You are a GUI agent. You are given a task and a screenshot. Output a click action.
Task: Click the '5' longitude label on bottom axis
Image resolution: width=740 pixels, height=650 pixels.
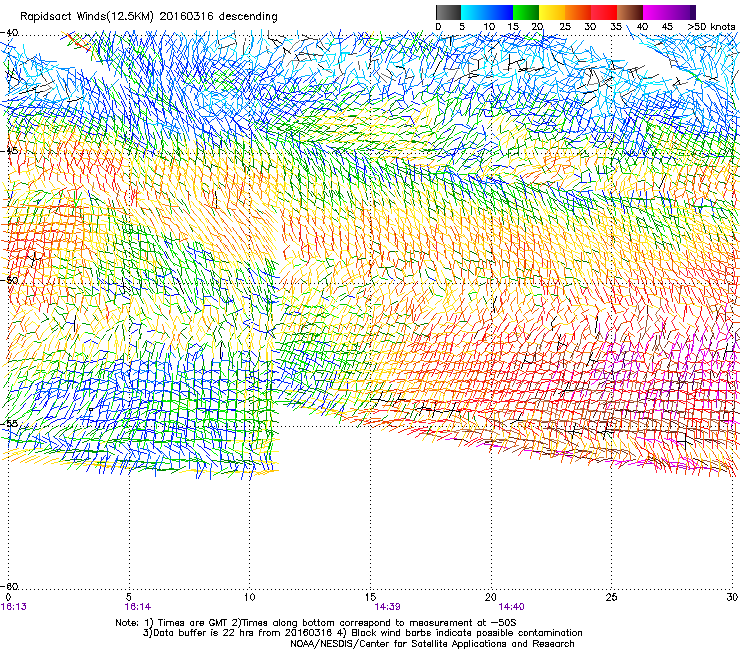[x=129, y=597]
